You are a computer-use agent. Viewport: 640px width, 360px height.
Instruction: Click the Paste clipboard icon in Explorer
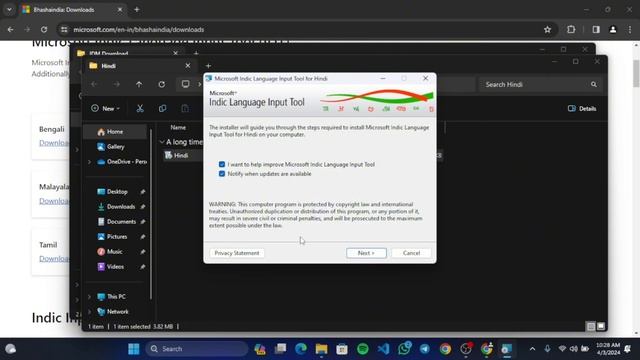(185, 109)
